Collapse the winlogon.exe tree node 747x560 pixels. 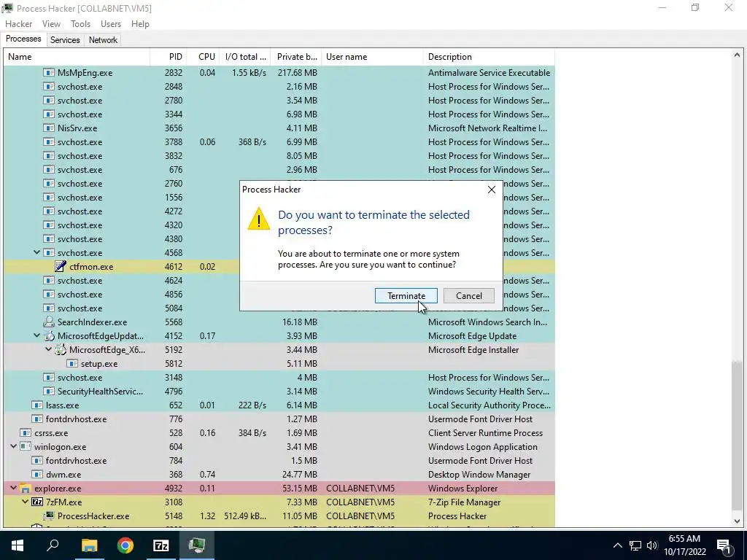point(14,447)
